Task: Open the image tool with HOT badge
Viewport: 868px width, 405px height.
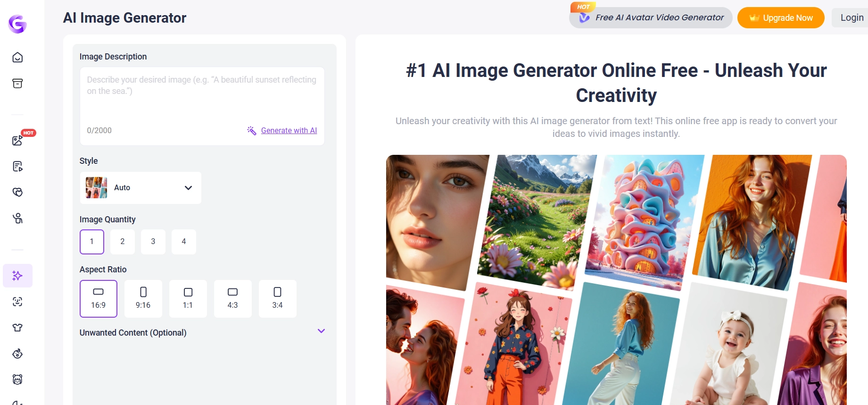Action: pyautogui.click(x=17, y=140)
